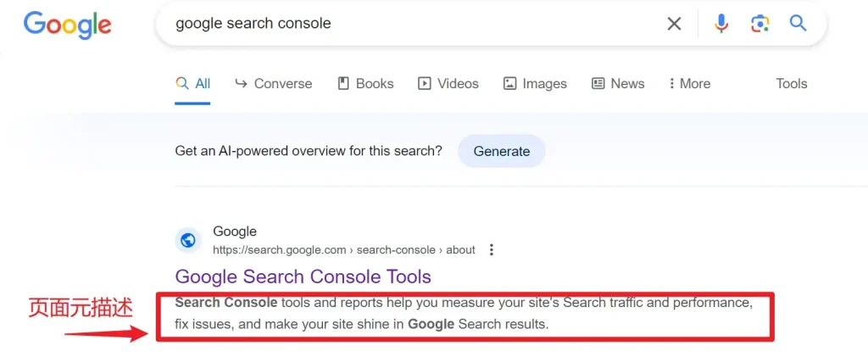Focus the search input containing google search console
868x352 pixels.
[415, 24]
